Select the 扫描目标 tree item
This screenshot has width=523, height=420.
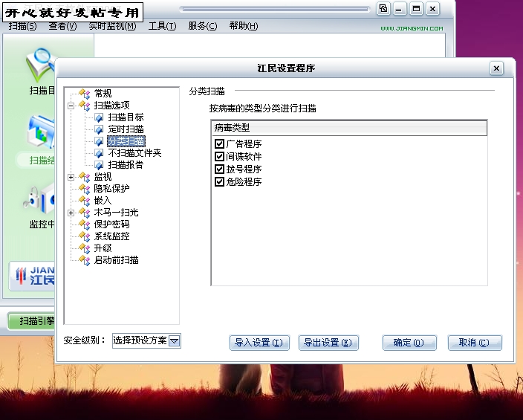(126, 117)
